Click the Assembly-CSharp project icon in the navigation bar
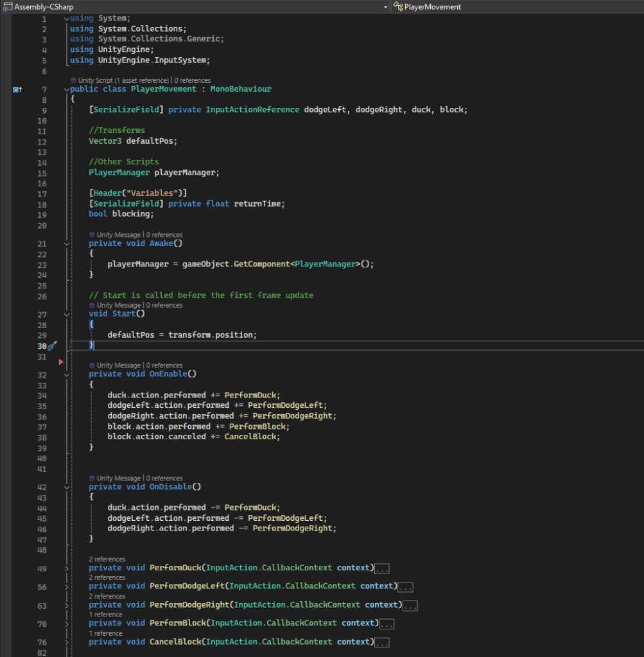The height and width of the screenshot is (657, 644). 7,6
